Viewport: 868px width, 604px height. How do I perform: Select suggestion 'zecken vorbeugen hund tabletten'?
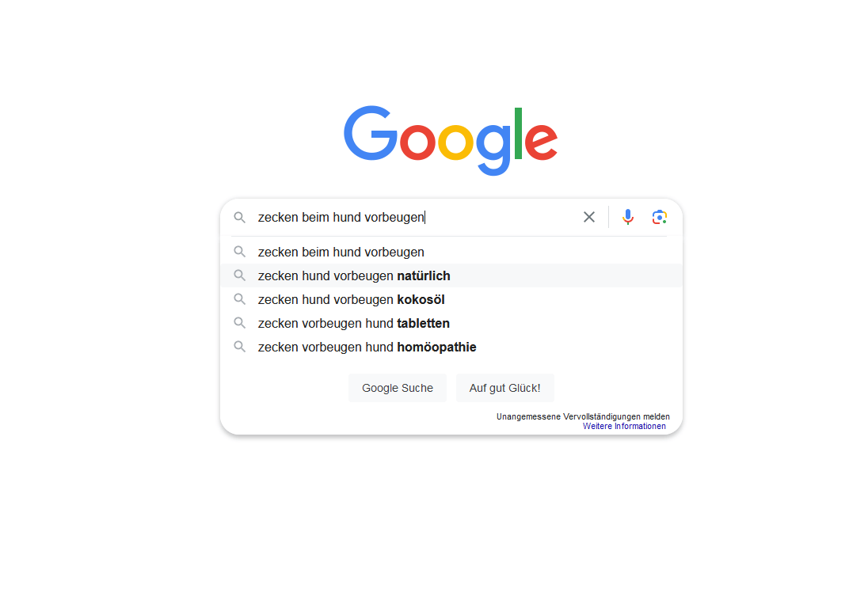[354, 323]
